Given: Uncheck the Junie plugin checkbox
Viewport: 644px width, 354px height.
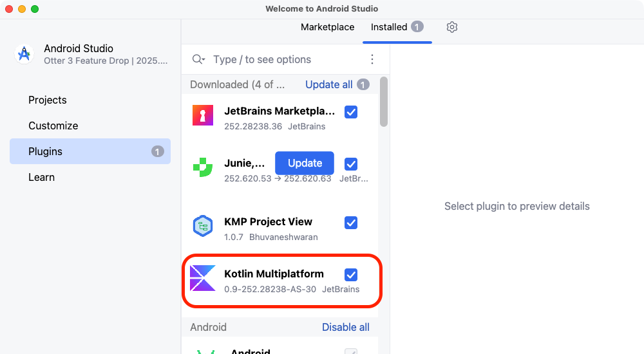Looking at the screenshot, I should [x=351, y=163].
